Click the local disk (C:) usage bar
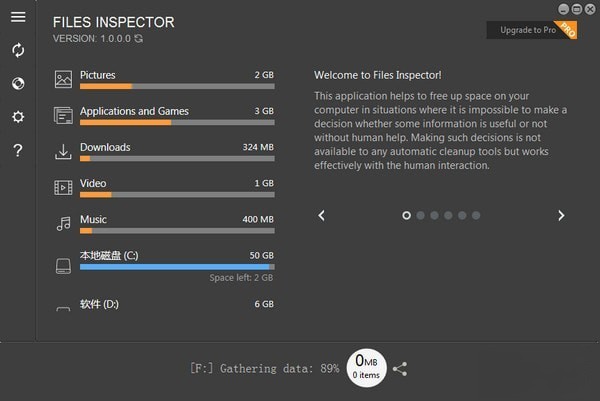600x401 pixels. [x=176, y=267]
